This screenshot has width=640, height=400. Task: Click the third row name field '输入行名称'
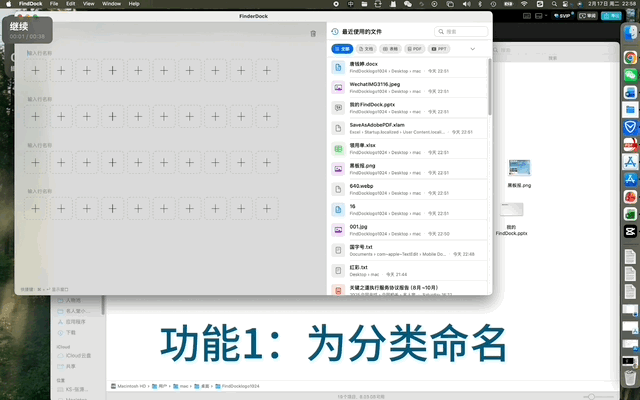click(40, 145)
